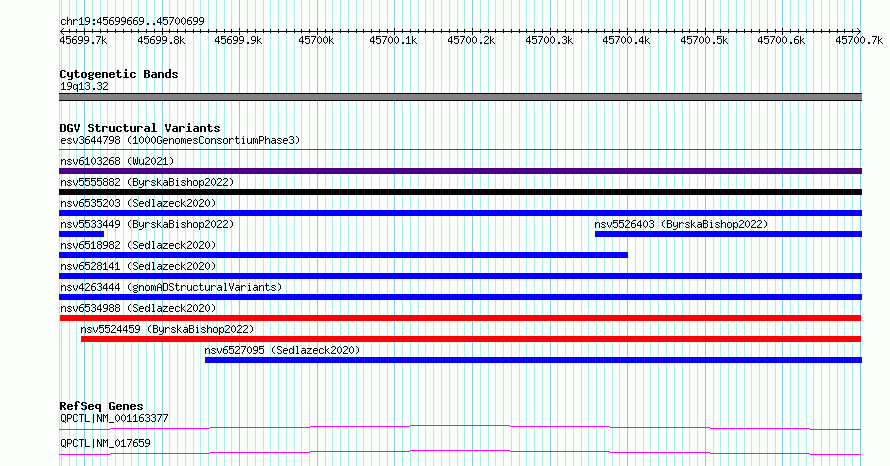Click the 19q13.32 band label

84,86
